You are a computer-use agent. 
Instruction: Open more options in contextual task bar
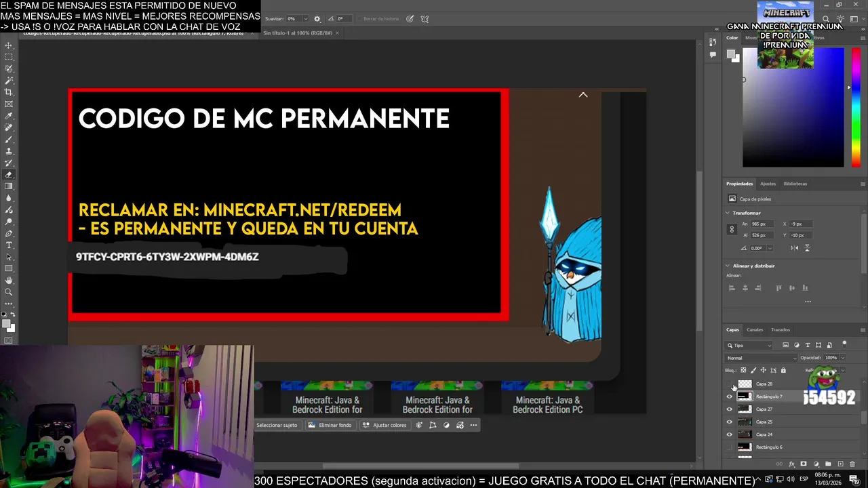[x=473, y=425]
